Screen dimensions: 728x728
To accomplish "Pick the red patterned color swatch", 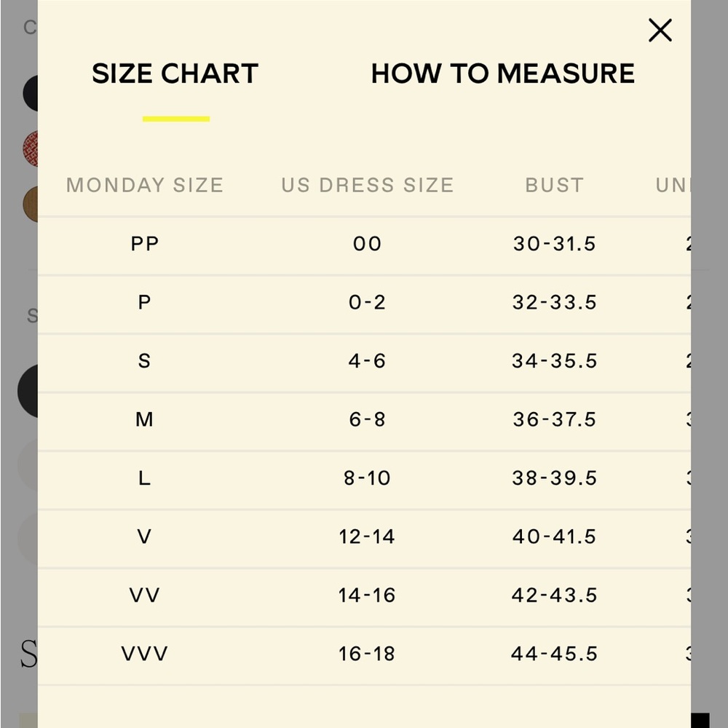I will point(31,149).
